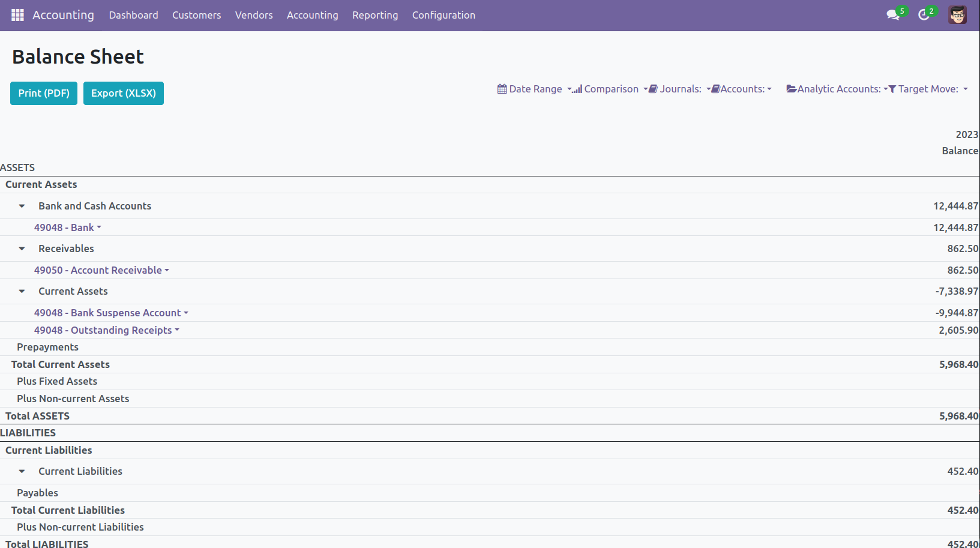
Task: Open the activities clock icon
Action: [x=924, y=15]
